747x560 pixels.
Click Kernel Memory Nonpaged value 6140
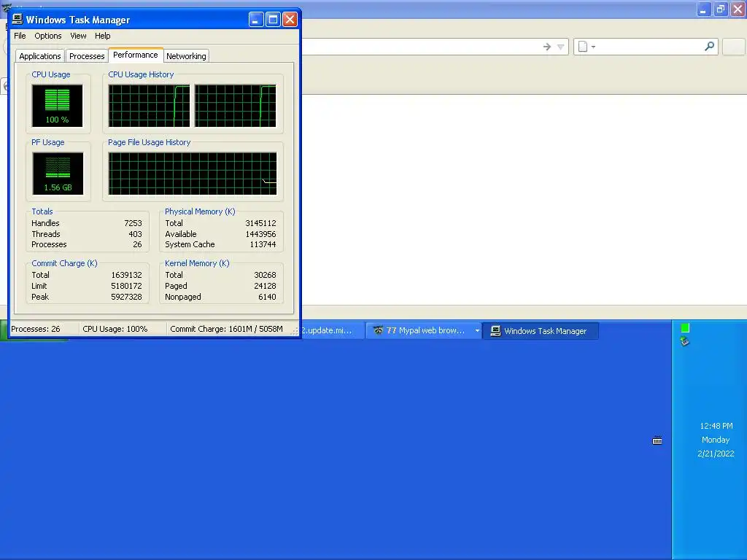[x=267, y=297]
